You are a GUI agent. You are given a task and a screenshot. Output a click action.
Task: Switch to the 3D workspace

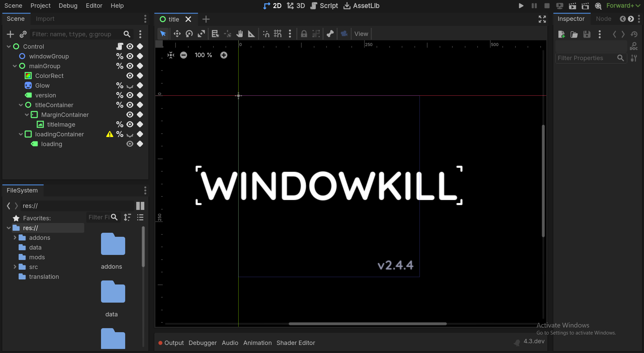coord(296,6)
